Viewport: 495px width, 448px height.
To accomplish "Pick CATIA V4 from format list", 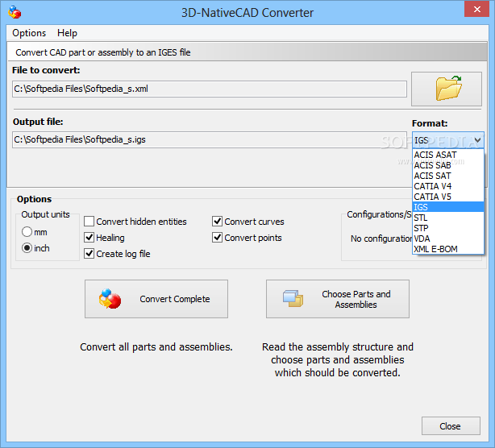I will 448,186.
